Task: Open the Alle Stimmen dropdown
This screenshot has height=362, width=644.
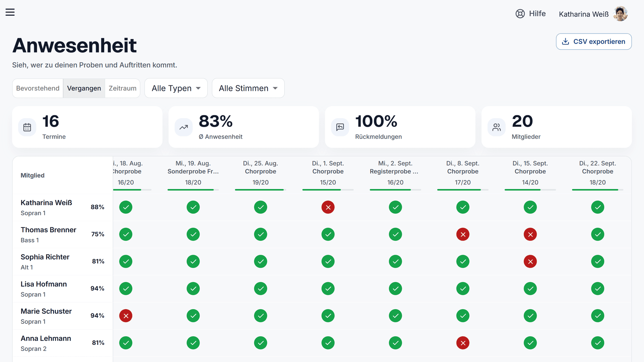Action: coord(248,88)
